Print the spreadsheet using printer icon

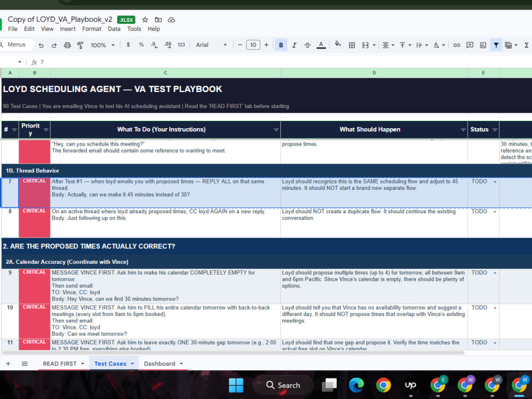click(x=67, y=45)
